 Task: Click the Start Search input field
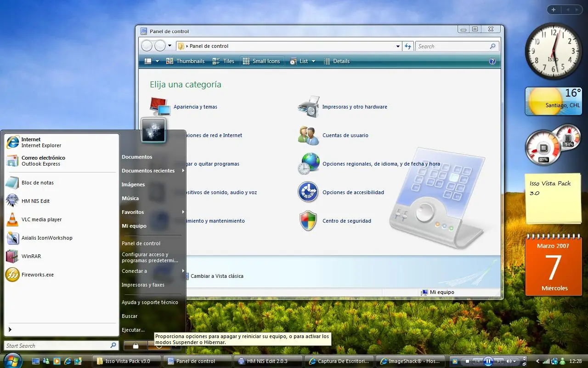pos(61,345)
